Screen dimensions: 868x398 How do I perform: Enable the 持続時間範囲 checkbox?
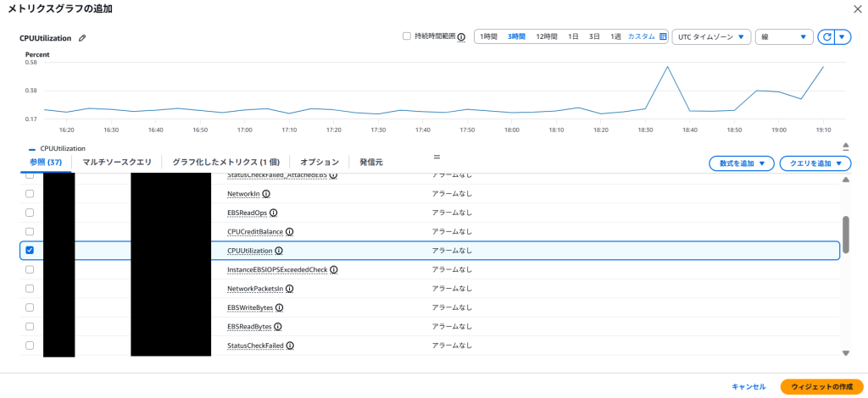coord(407,37)
